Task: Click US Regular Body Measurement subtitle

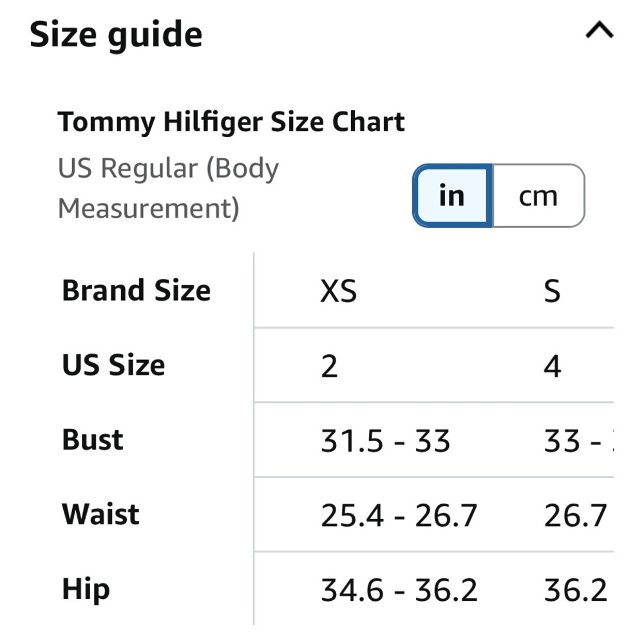Action: click(x=168, y=188)
